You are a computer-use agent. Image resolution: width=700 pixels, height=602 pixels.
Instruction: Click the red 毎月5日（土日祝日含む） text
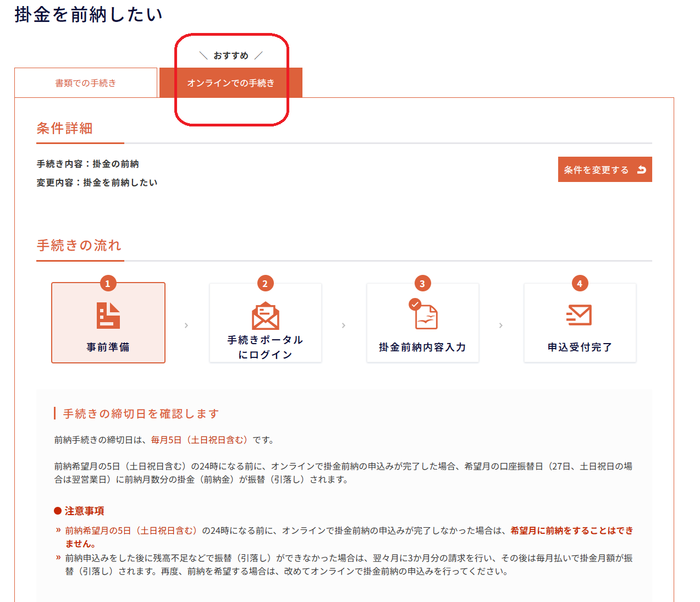tap(201, 440)
